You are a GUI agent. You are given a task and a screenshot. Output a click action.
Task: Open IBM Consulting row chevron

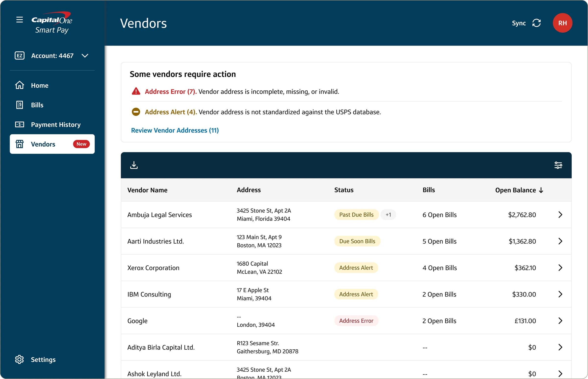[x=560, y=294]
